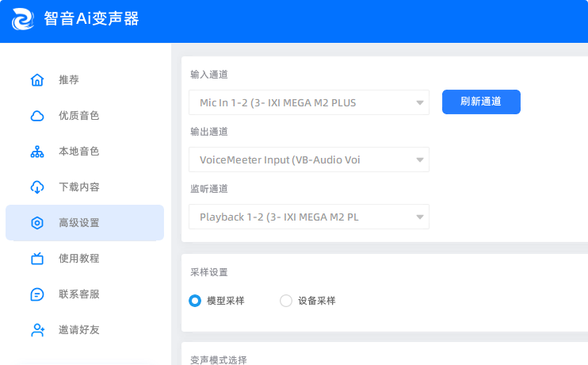Go to the 优质音色 section
Viewport: 588px width, 365px height.
coord(85,116)
